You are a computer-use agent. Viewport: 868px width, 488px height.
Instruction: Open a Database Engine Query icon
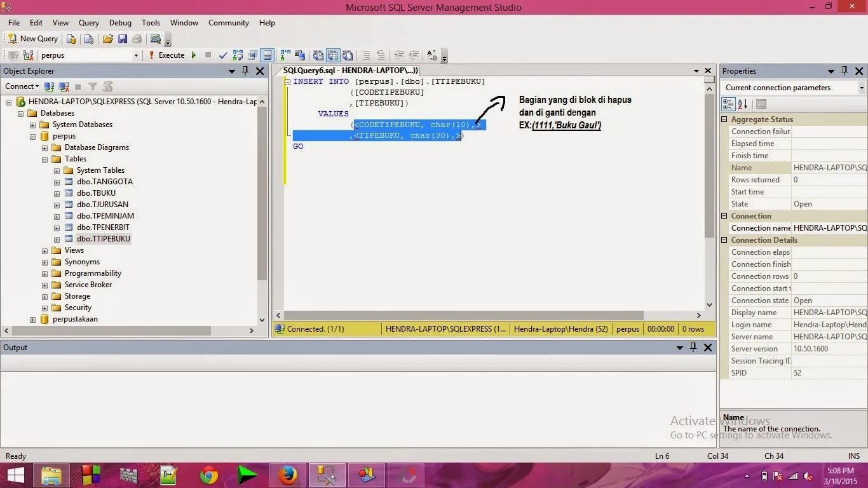(x=71, y=39)
